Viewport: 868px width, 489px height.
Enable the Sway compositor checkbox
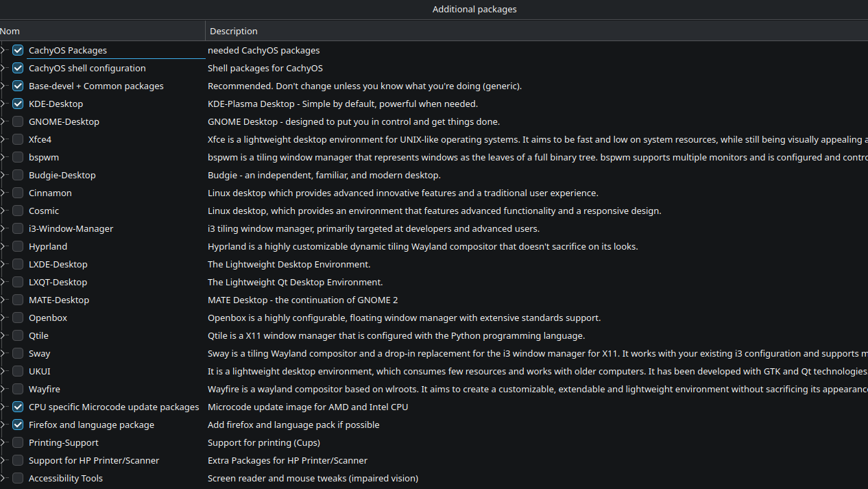tap(18, 353)
